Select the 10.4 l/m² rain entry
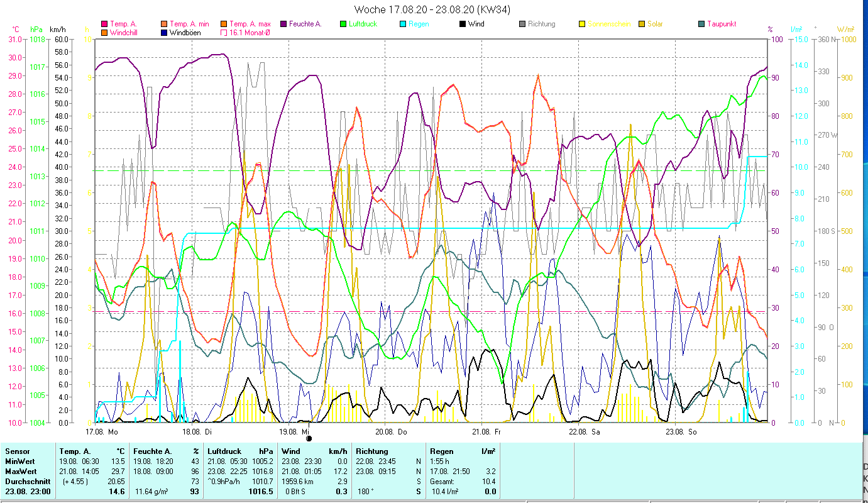This screenshot has width=868, height=503. [x=444, y=492]
